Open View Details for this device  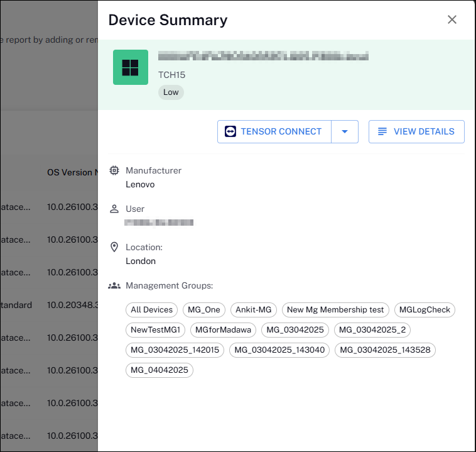tap(416, 131)
